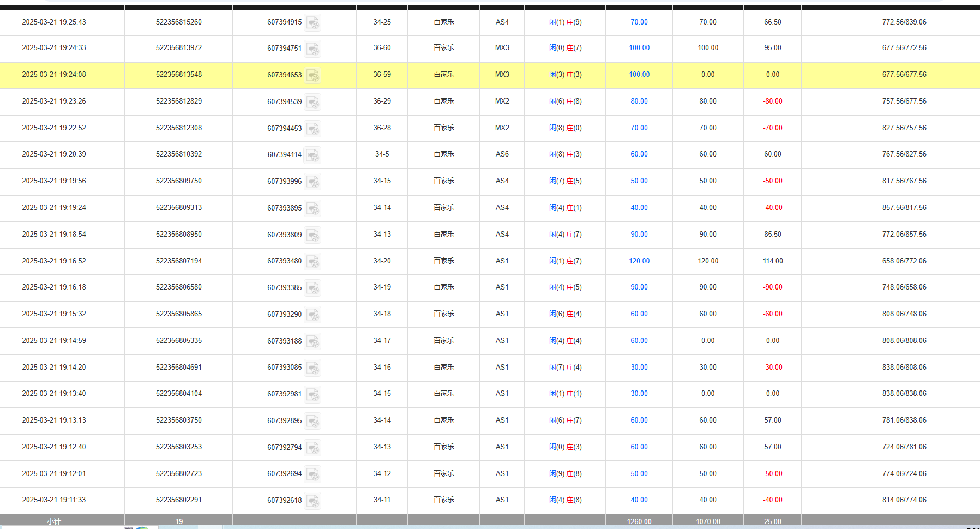Open the replay icon next to 607394539
The image size is (980, 529).
point(312,102)
